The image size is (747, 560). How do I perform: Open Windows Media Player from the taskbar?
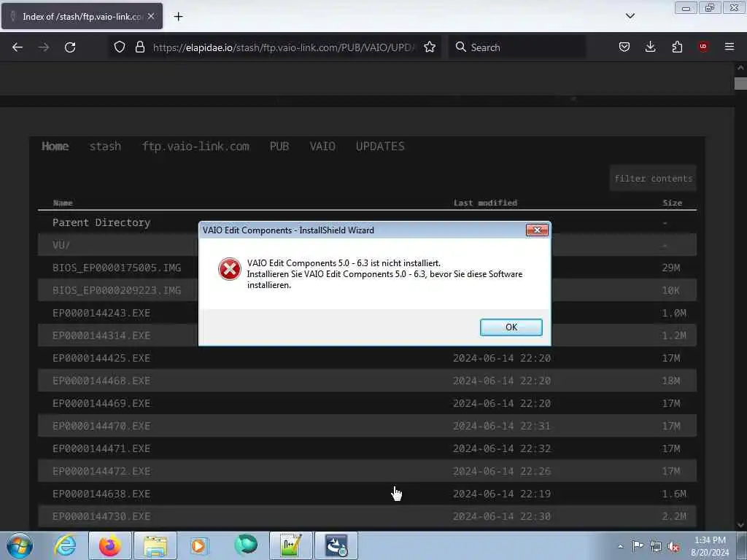(199, 545)
